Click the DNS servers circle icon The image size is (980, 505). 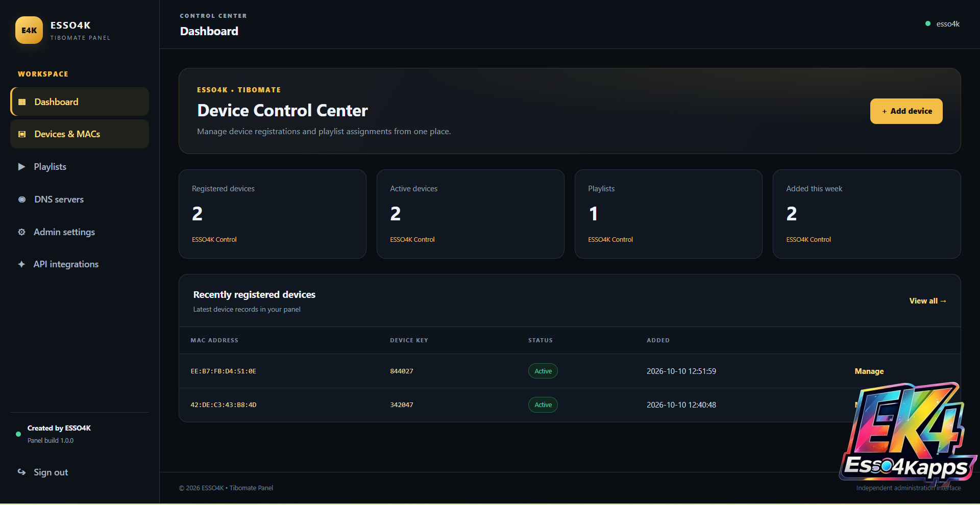pos(22,199)
